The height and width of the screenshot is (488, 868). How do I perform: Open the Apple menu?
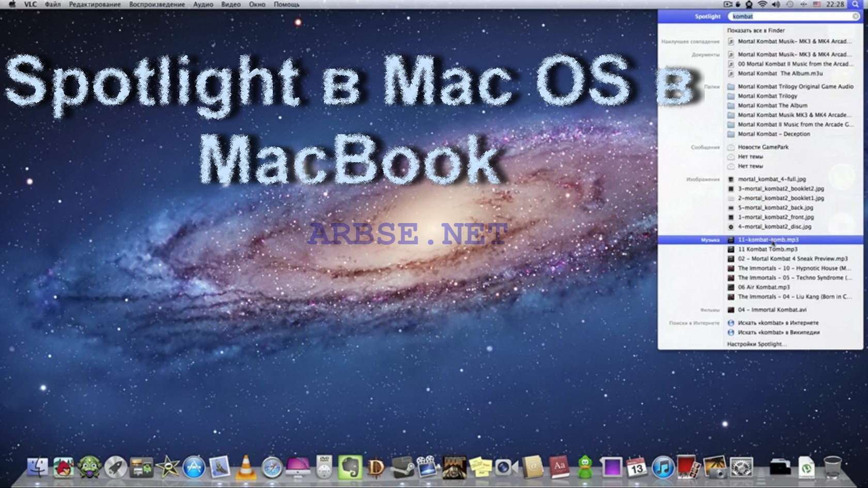pos(12,4)
